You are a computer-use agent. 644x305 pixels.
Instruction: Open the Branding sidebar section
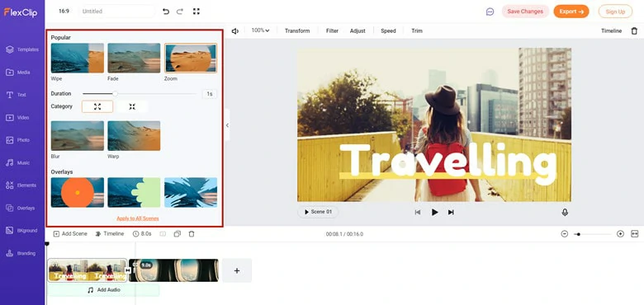pyautogui.click(x=21, y=253)
